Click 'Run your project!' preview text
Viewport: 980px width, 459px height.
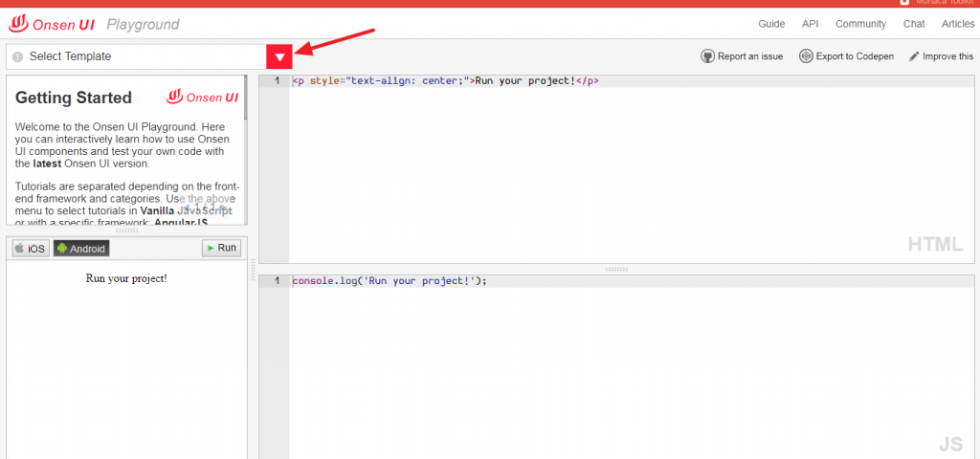click(x=126, y=278)
